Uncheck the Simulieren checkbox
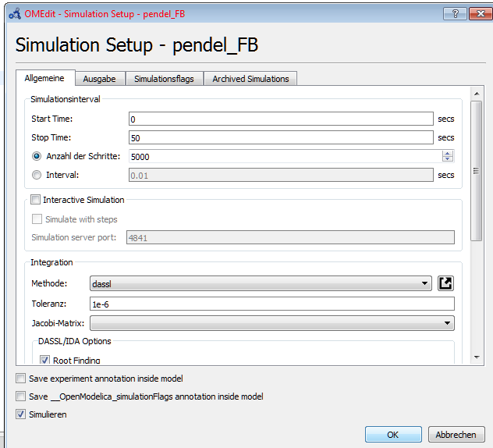Screen dimensions: 493x448 [20, 414]
